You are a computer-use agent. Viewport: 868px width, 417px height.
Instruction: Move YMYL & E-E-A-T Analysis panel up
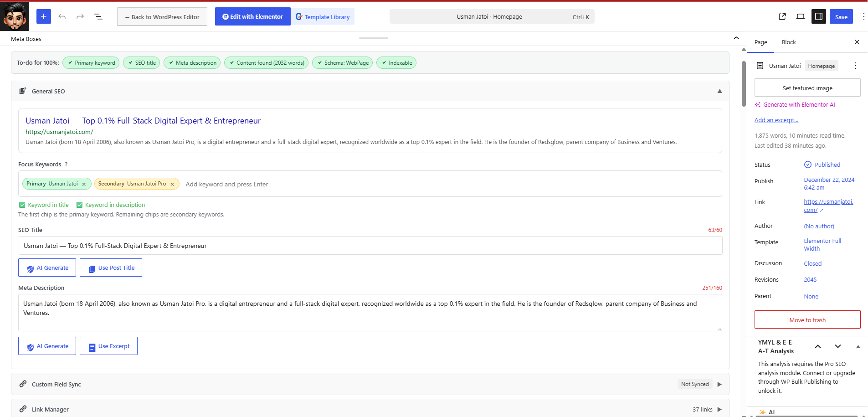click(x=818, y=346)
